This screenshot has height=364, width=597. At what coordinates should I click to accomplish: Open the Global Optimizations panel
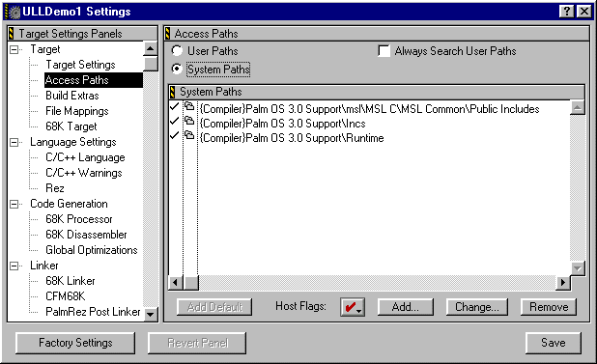(92, 250)
